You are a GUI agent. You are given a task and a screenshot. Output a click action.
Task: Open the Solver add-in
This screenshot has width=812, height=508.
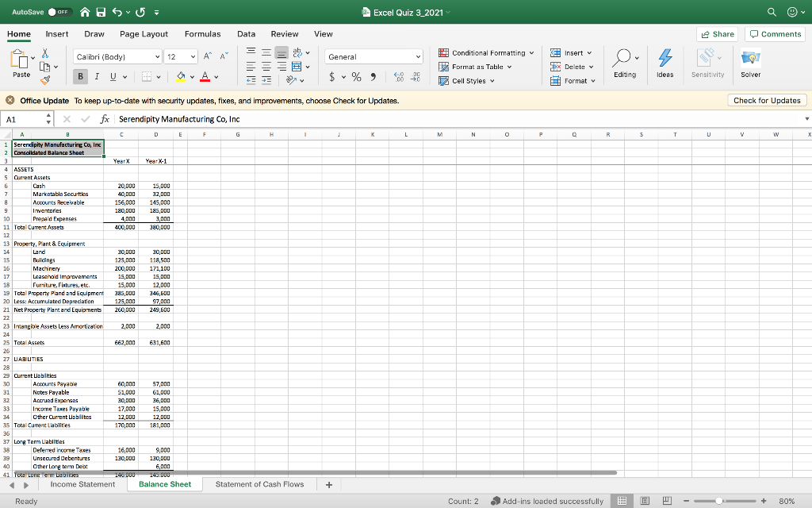tap(750, 63)
